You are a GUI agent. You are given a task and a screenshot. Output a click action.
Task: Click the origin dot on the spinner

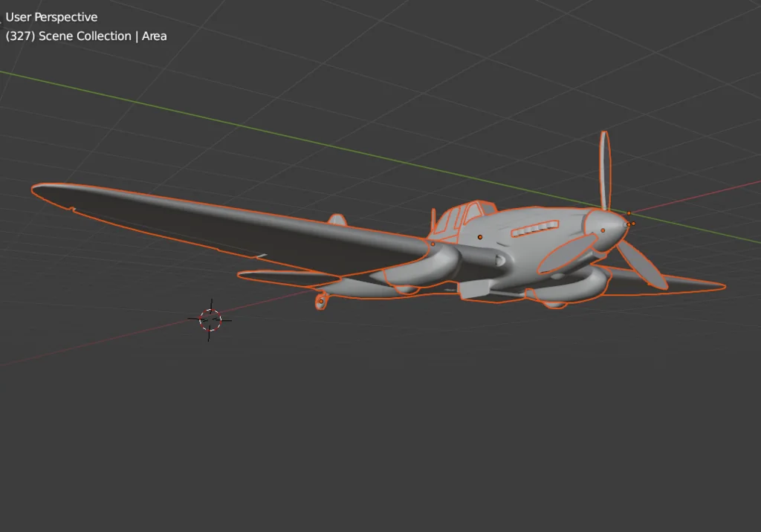(603, 230)
